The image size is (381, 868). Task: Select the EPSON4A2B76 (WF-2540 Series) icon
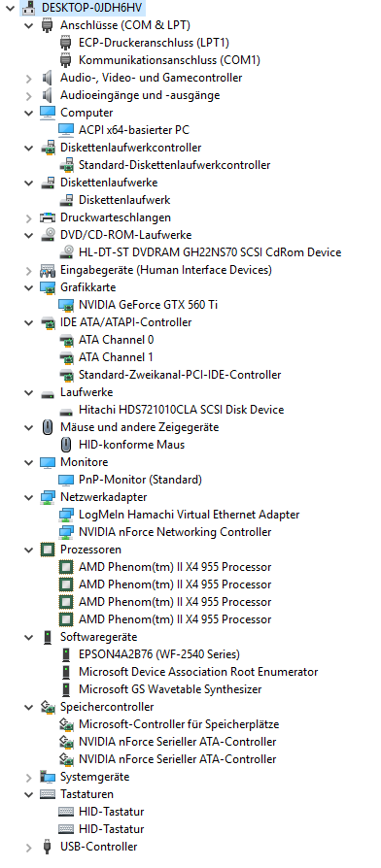tap(66, 654)
